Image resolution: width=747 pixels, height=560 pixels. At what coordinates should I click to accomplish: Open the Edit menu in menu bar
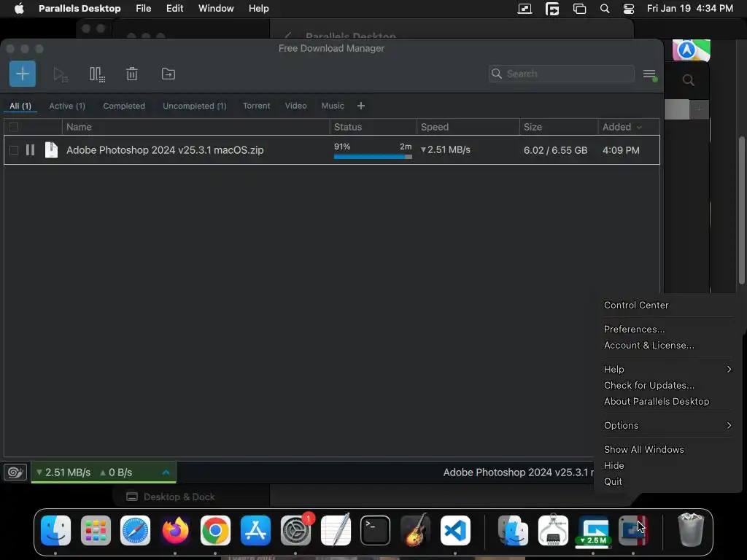[175, 9]
